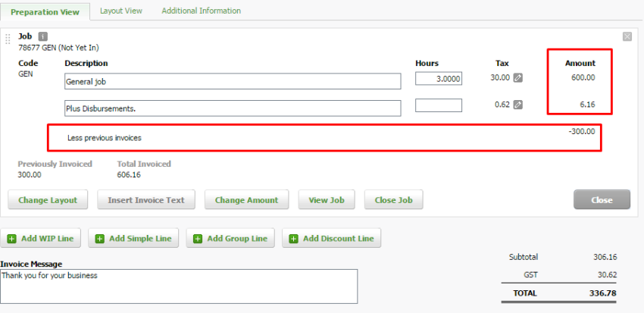Click the GEN code label
644x313 pixels.
26,74
